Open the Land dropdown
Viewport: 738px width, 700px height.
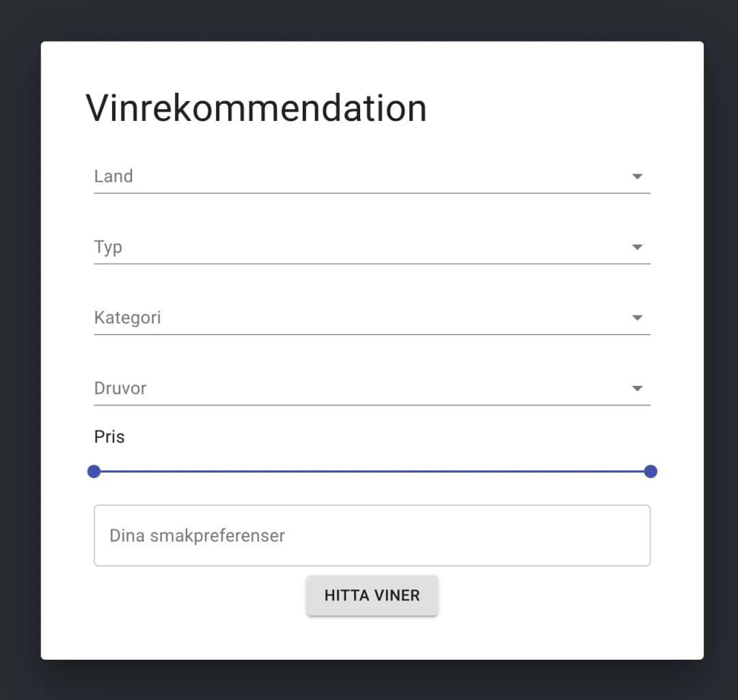(372, 176)
